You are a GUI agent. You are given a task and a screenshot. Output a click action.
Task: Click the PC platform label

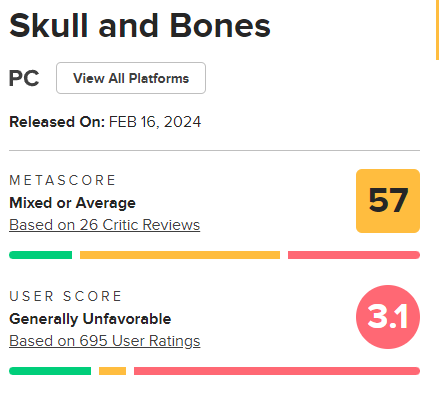24,78
